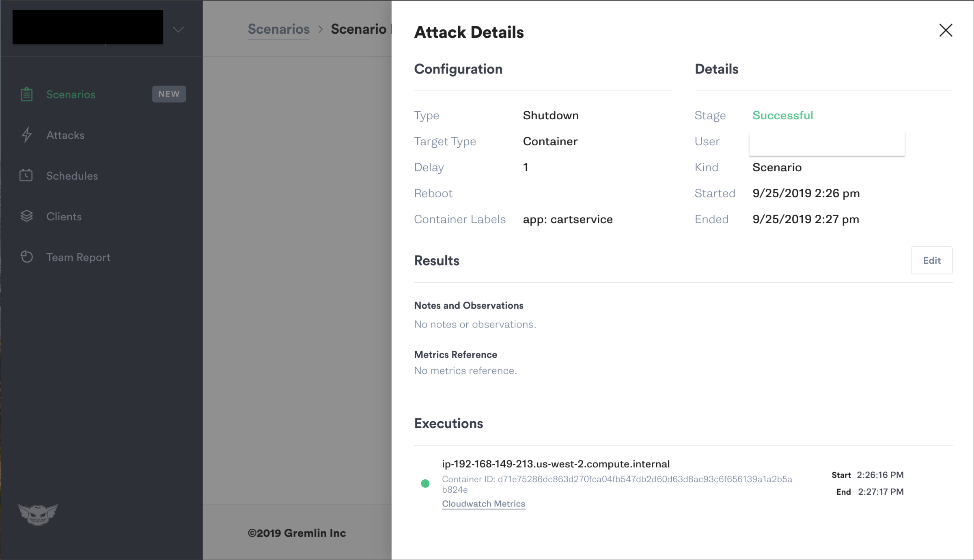This screenshot has height=560, width=974.
Task: View the Team Report page
Action: pos(78,257)
